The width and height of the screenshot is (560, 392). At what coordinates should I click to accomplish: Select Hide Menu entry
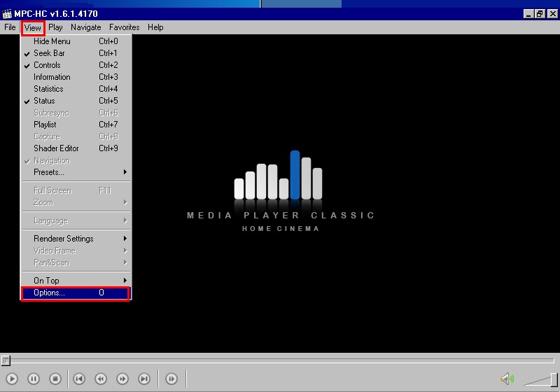click(76, 41)
